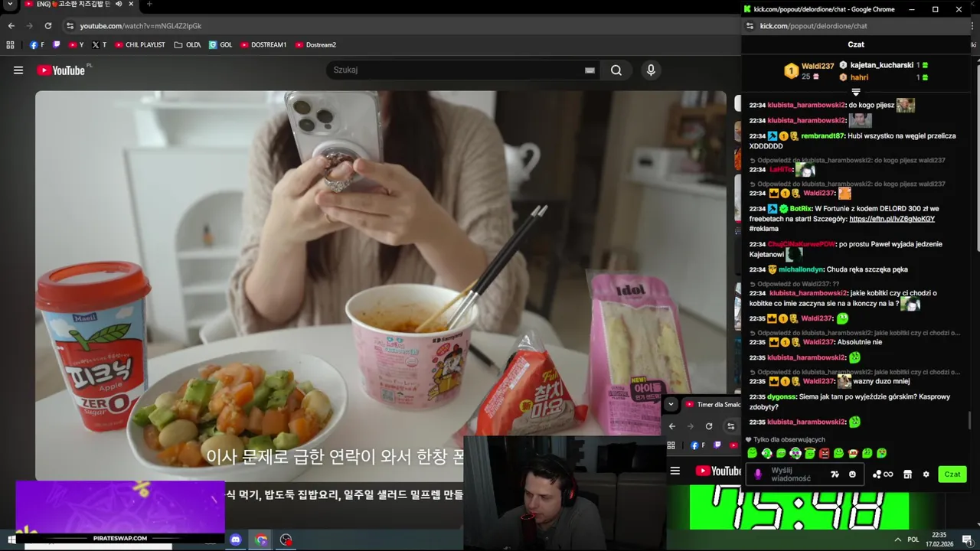Open the Dostream2 bookmark
The image size is (980, 551).
315,45
